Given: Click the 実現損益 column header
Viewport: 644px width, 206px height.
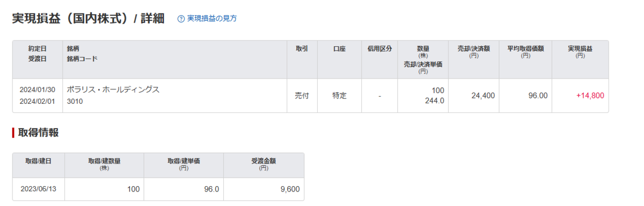Looking at the screenshot, I should [x=580, y=51].
